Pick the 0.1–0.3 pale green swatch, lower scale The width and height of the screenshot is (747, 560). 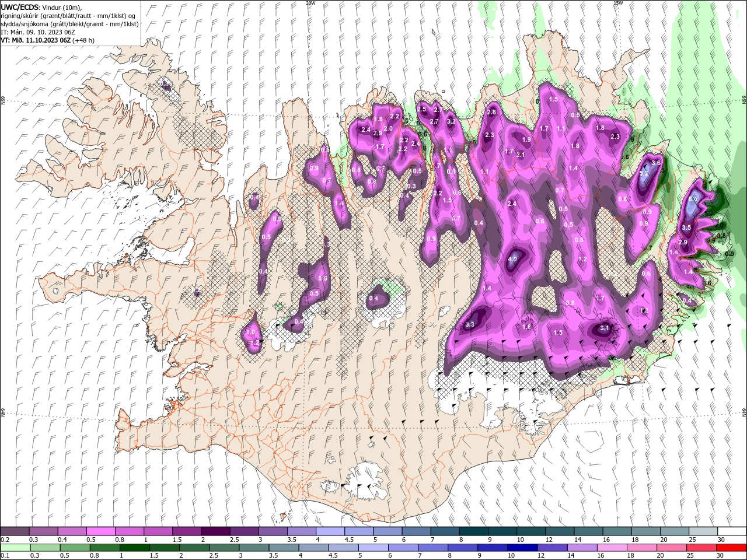15,548
